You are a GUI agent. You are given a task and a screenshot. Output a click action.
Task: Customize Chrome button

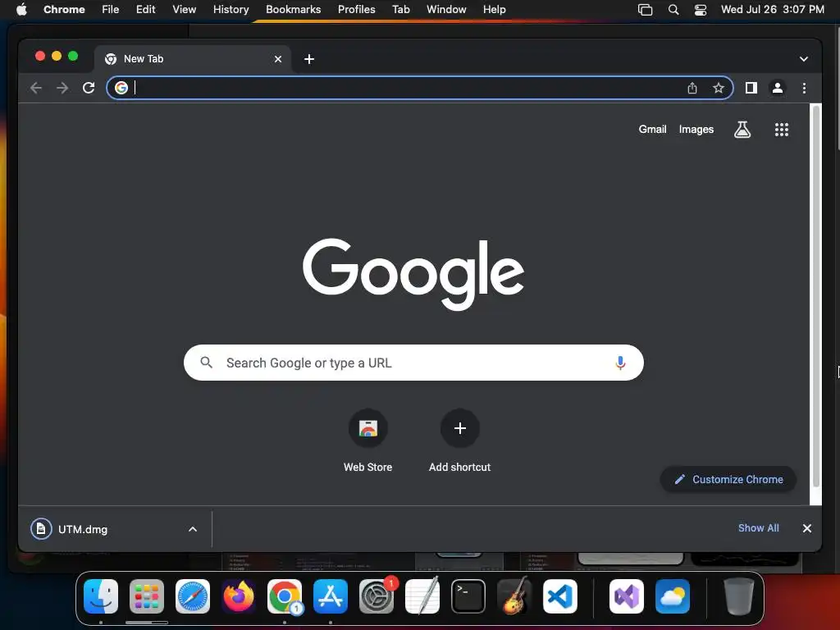pos(728,479)
